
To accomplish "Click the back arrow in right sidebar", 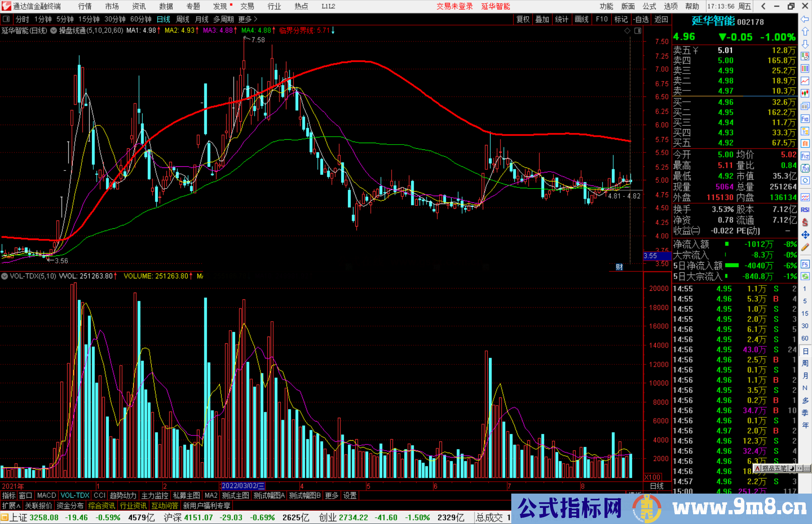I will click(x=805, y=19).
